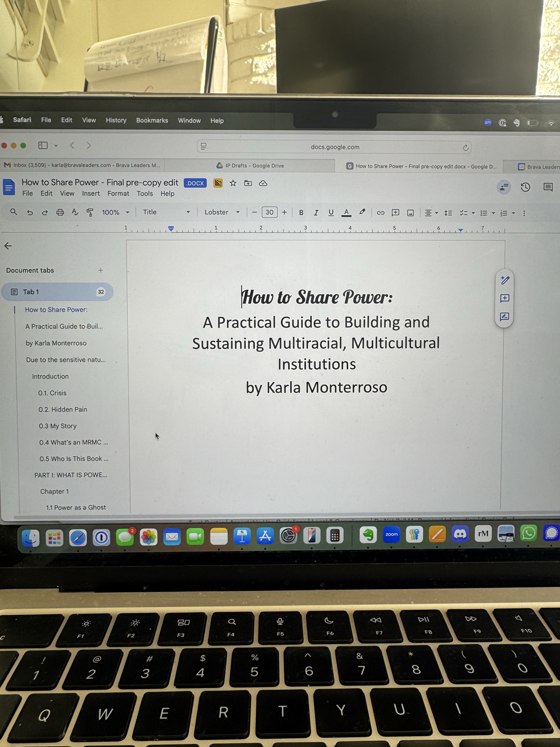Toggle Underline formatting
The height and width of the screenshot is (747, 560).
331,213
